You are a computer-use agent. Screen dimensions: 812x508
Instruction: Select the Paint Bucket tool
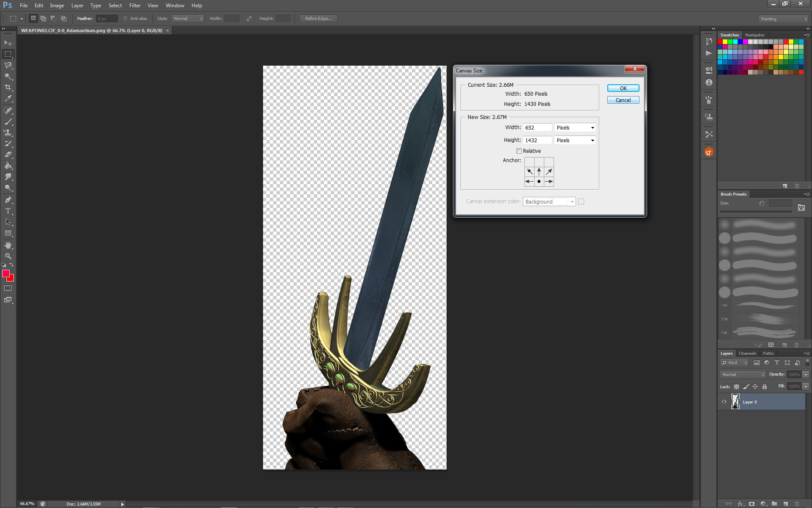click(8, 166)
